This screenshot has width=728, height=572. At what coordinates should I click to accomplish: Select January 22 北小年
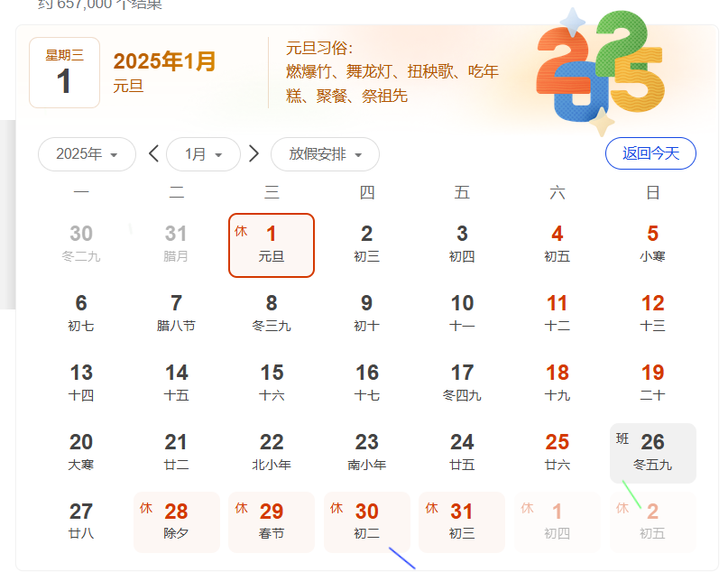(272, 452)
